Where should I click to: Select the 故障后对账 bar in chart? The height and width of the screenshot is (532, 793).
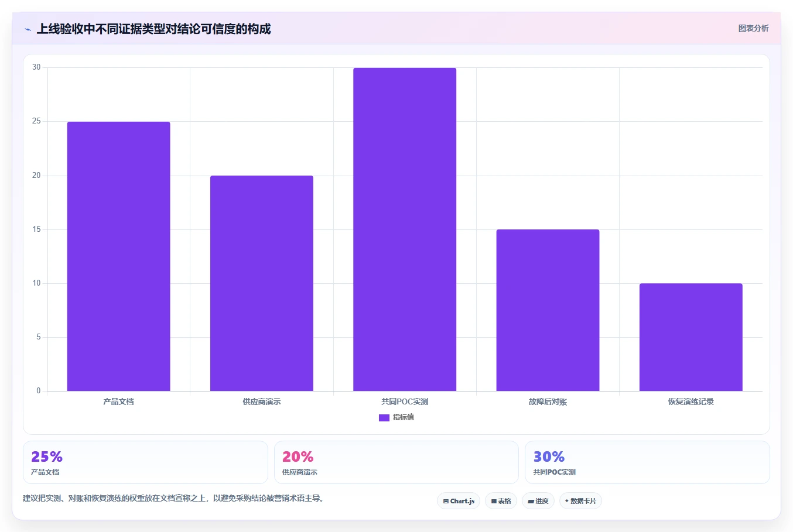click(x=548, y=310)
